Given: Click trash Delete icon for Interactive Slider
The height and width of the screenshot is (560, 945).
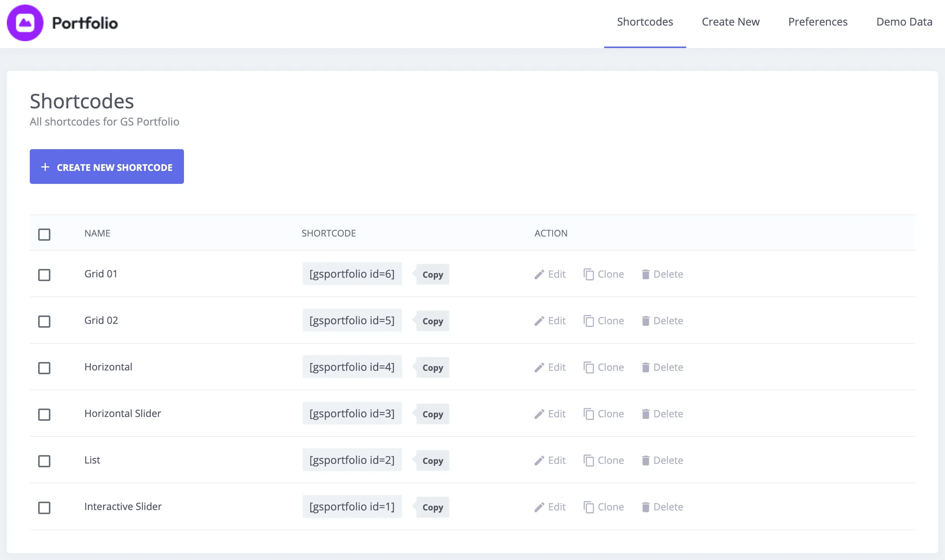Looking at the screenshot, I should click(x=645, y=507).
